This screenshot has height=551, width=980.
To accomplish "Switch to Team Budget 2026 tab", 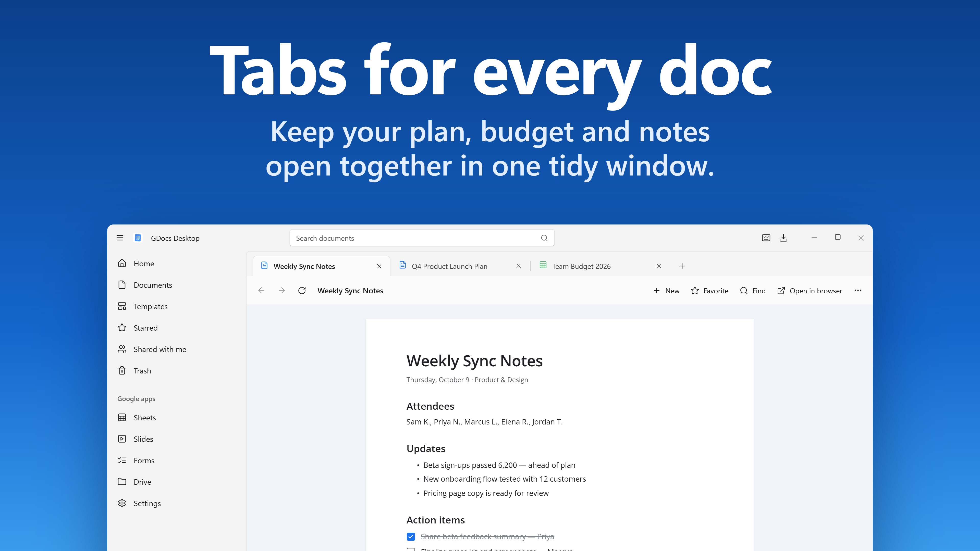I will [600, 266].
